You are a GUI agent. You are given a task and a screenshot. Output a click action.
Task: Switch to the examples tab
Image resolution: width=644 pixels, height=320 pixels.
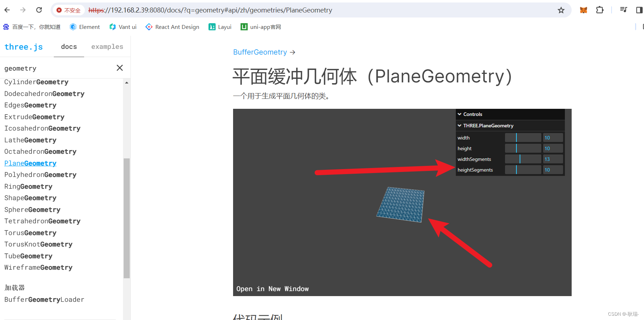coord(107,47)
